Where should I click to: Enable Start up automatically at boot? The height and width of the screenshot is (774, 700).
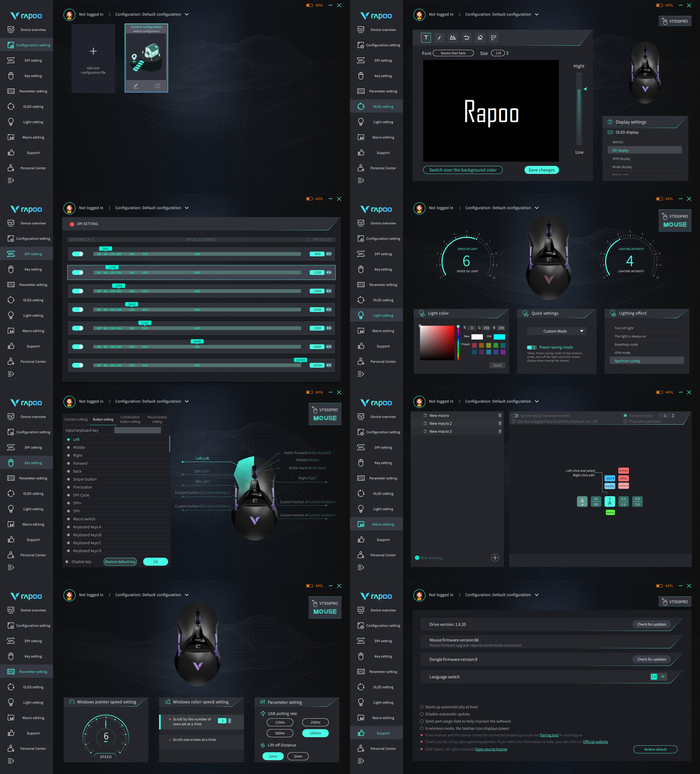click(x=422, y=705)
